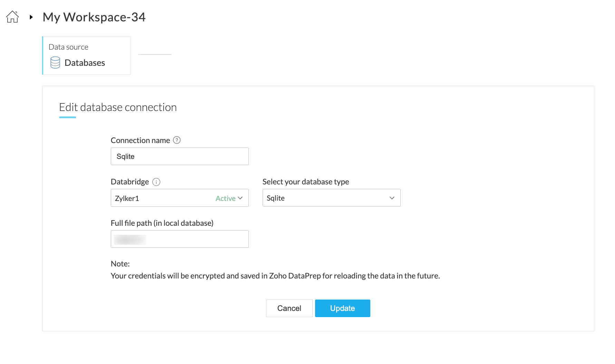Click the Databases stack icon
615x364 pixels.
click(55, 63)
